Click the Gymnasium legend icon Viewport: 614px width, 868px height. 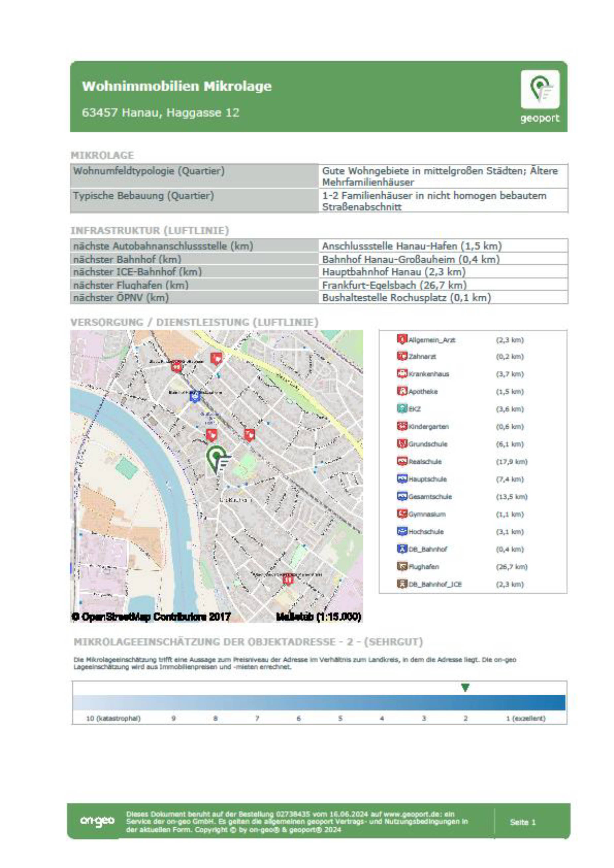click(402, 514)
